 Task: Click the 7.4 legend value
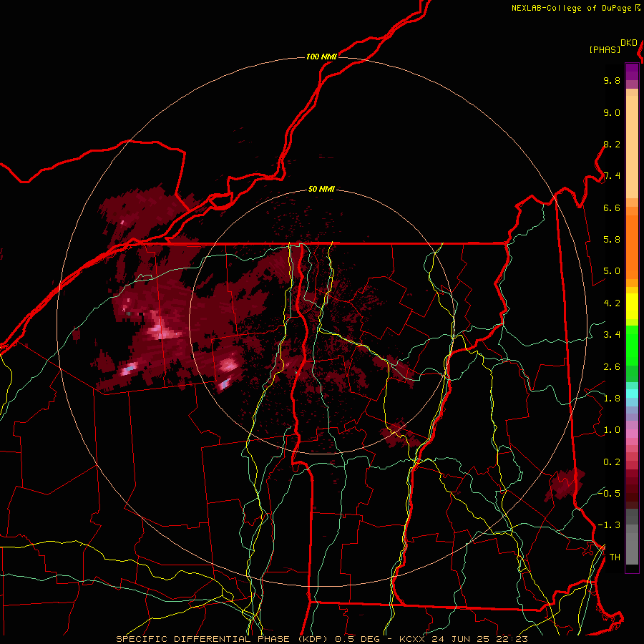click(x=612, y=176)
